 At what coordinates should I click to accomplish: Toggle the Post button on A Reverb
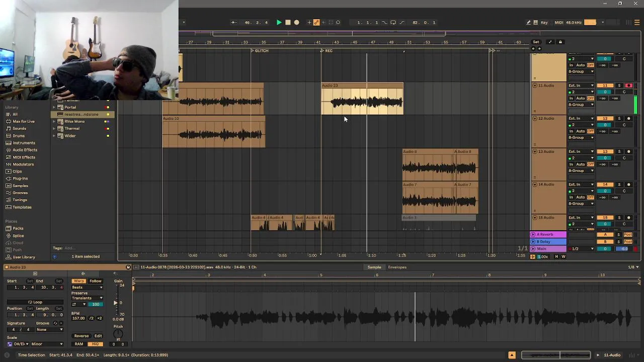[628, 235]
